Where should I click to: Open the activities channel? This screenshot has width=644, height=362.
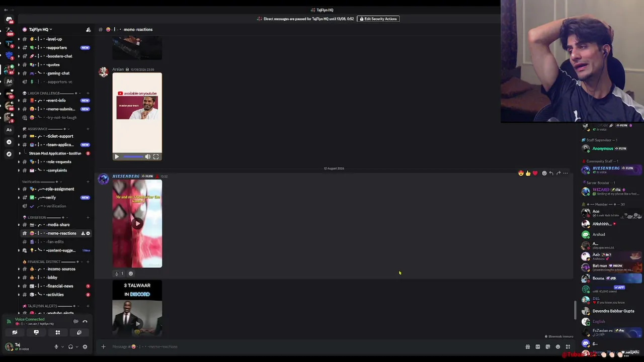55,295
